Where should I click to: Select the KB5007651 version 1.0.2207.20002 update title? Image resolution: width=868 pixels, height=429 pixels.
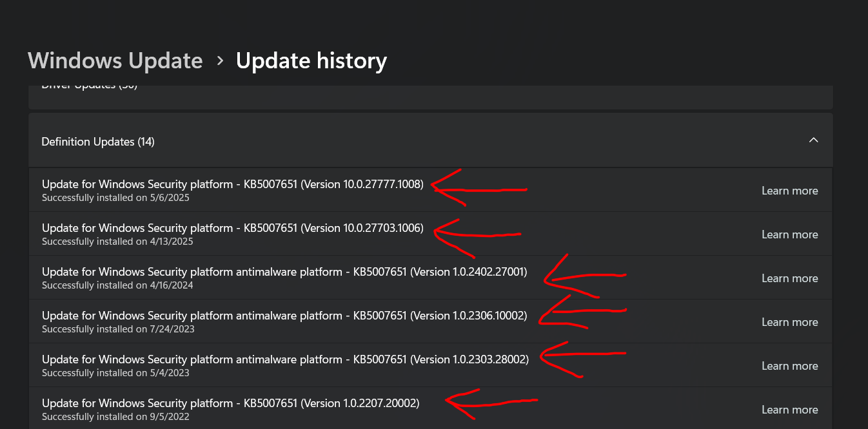[x=230, y=403]
